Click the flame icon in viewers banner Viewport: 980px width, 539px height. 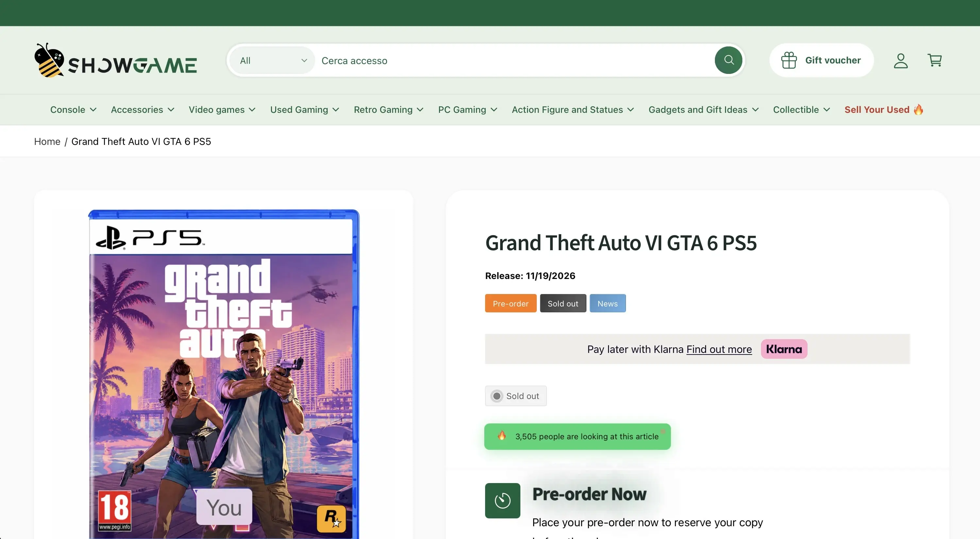tap(502, 435)
